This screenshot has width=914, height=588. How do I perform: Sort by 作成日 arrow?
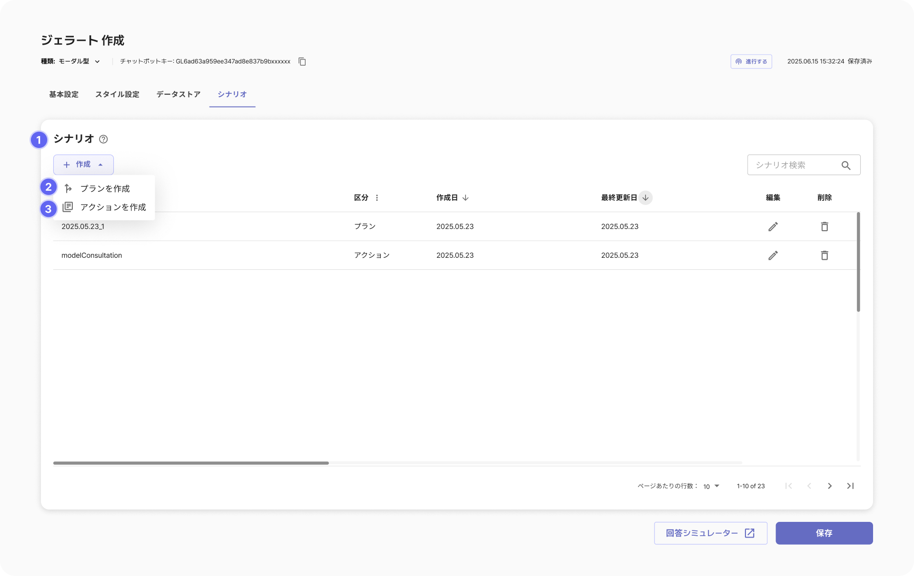(465, 197)
